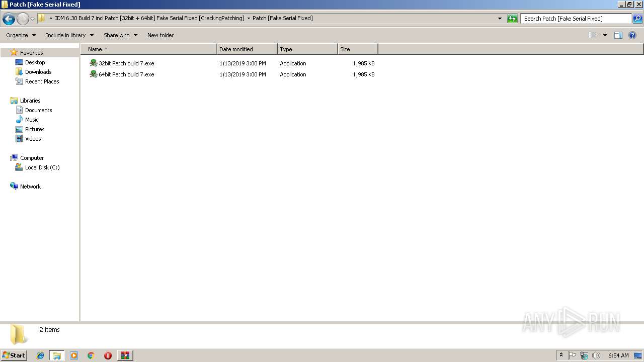The image size is (644, 362).
Task: Sort by the Size column header
Action: [358, 49]
